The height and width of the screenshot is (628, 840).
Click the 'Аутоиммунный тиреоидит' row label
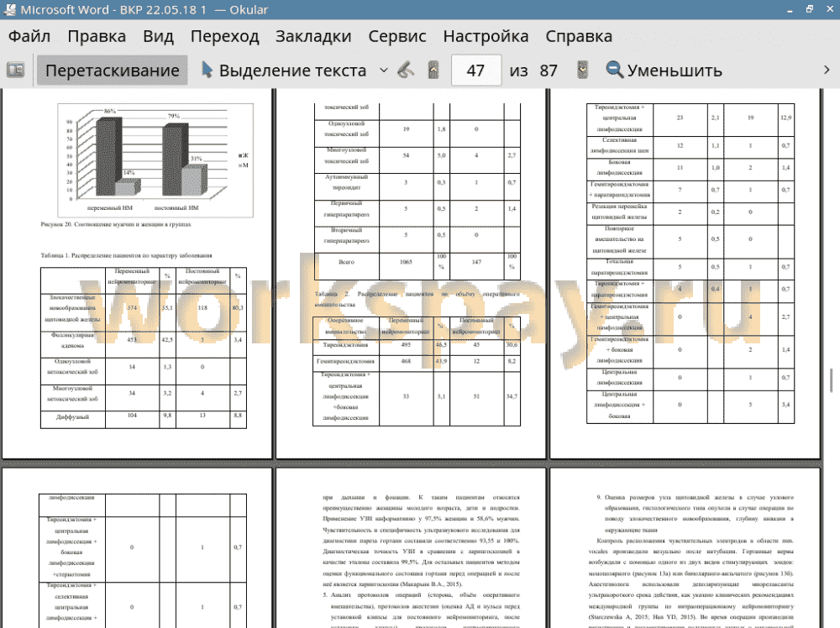(x=347, y=182)
